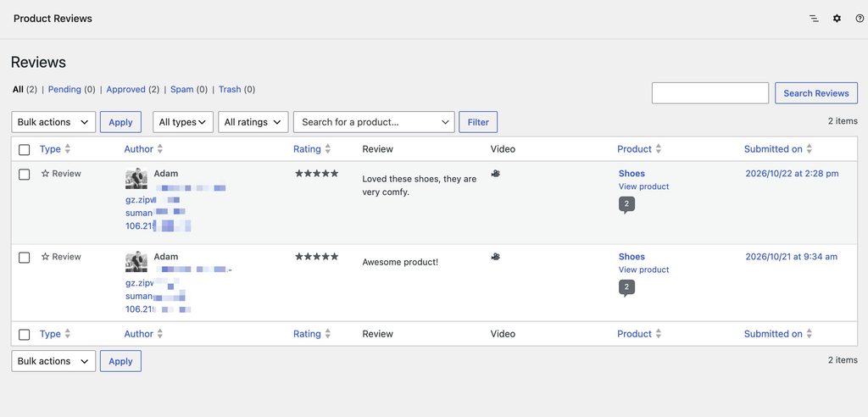Image resolution: width=868 pixels, height=417 pixels.
Task: Click sort arrows beside top Rating header
Action: [x=328, y=149]
